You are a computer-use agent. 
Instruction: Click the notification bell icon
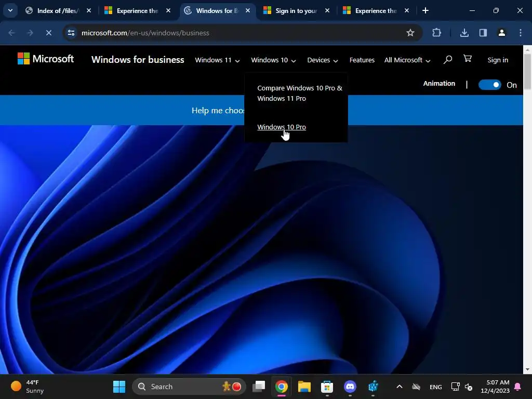click(x=518, y=387)
